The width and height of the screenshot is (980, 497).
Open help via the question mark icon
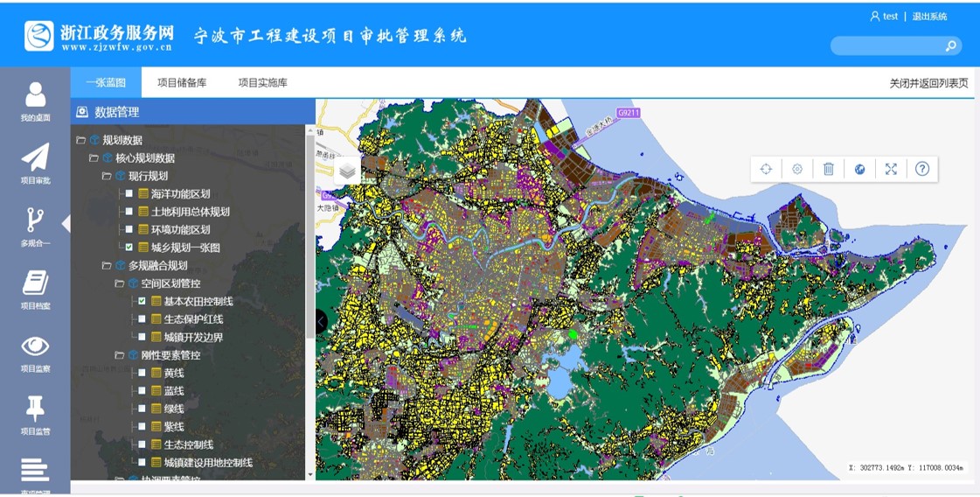(922, 169)
